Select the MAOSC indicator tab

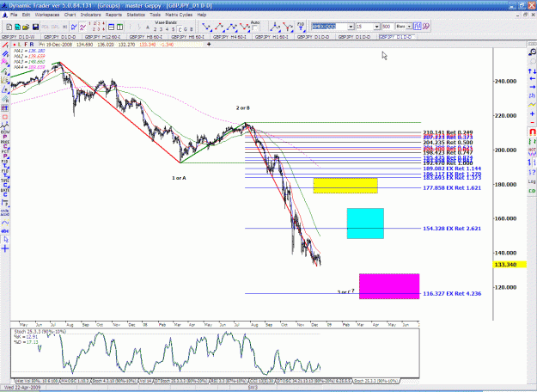75,381
